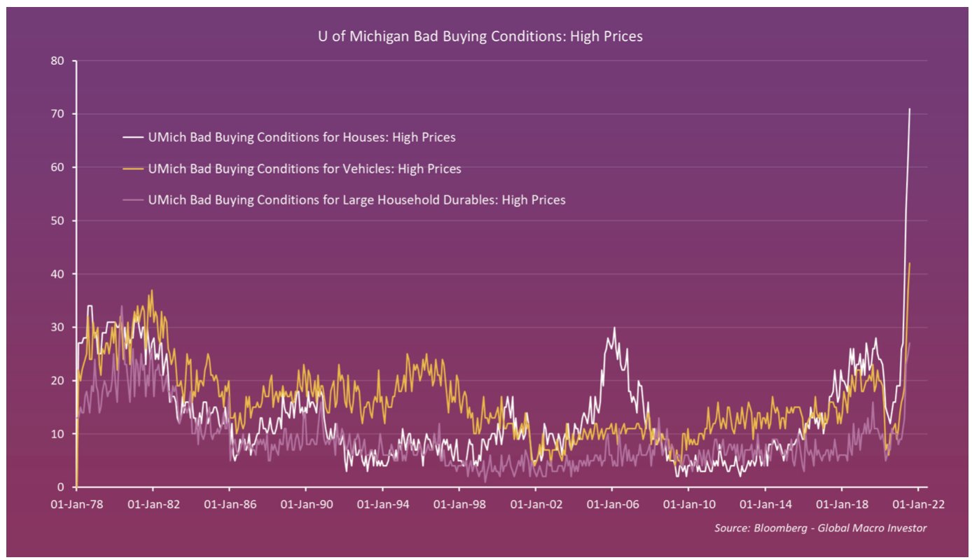Click the yellow Vehicles legend line swatch
The height and width of the screenshot is (560, 972).
[133, 169]
